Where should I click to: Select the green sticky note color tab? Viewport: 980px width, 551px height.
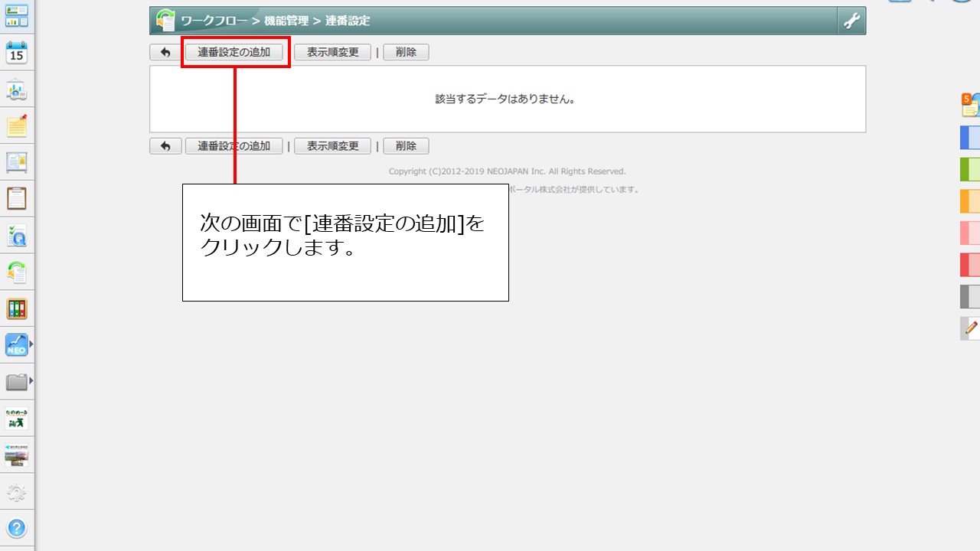(970, 169)
